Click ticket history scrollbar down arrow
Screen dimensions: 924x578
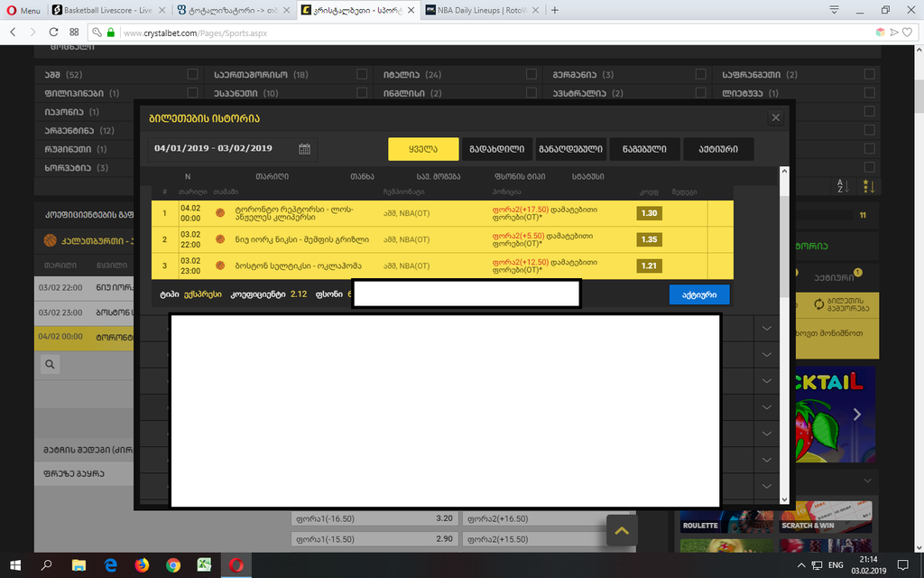pos(784,499)
